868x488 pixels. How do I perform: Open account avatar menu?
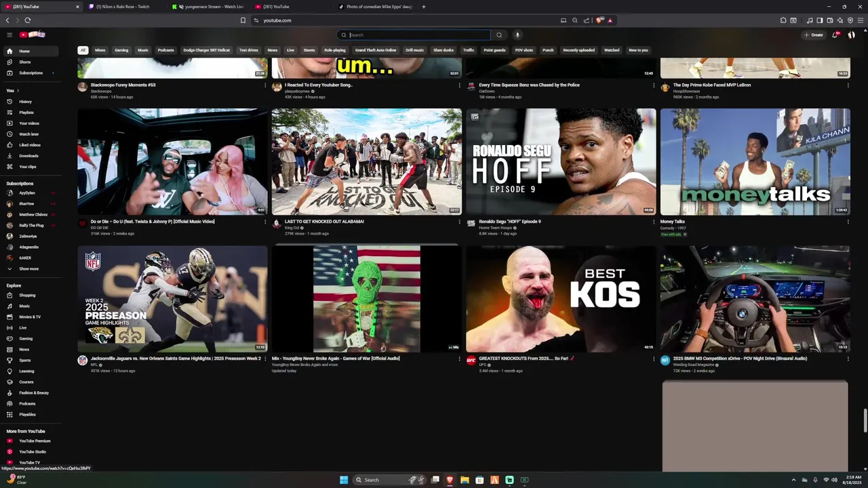tap(852, 35)
